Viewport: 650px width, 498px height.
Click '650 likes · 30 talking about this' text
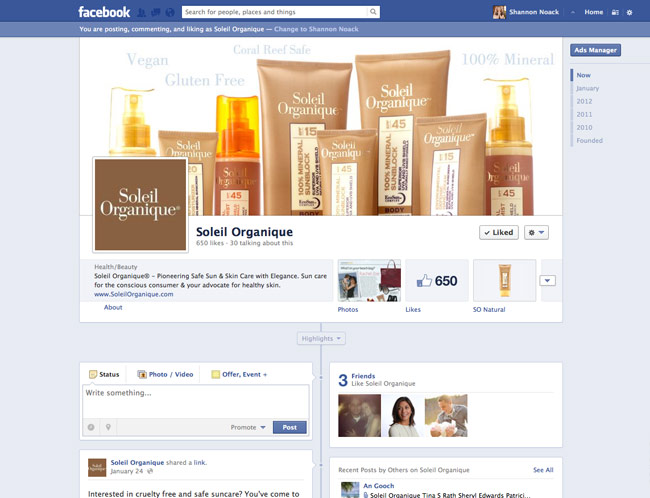click(245, 243)
